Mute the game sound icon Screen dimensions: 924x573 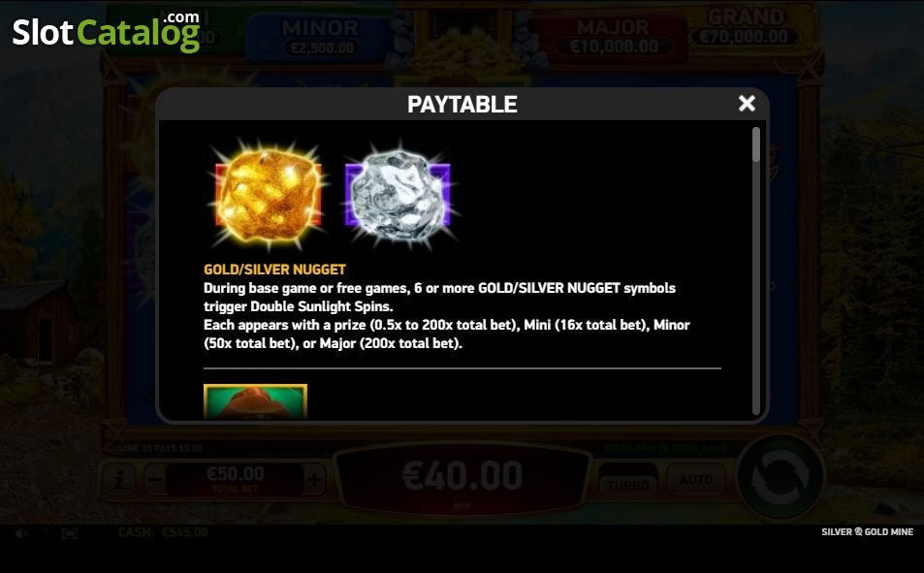pos(21,533)
